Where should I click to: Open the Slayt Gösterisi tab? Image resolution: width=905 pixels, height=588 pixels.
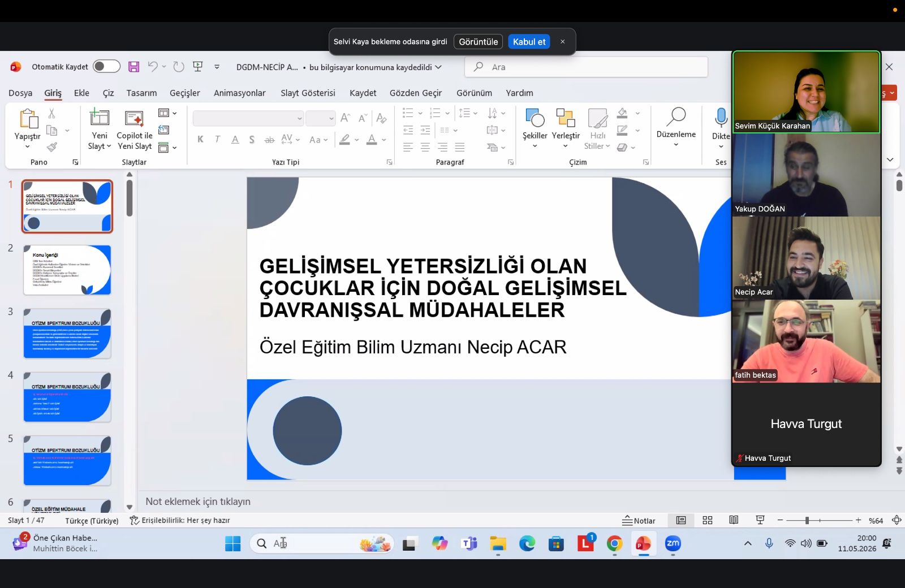308,93
